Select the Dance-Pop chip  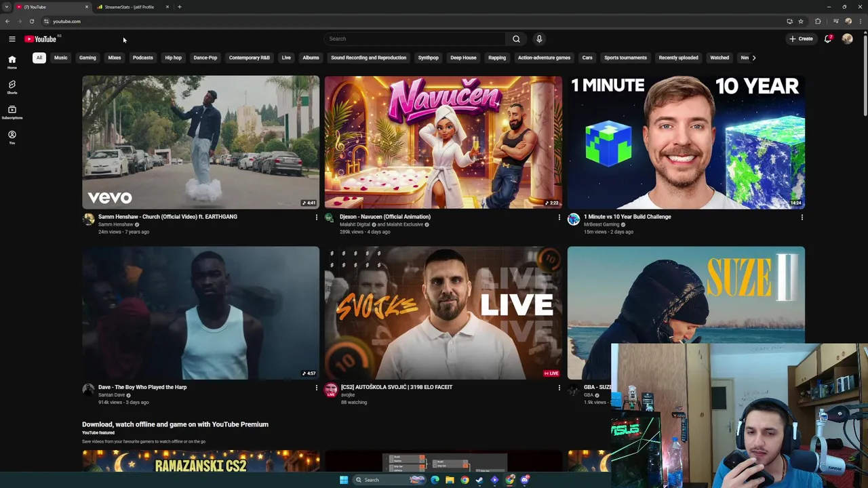click(x=205, y=58)
